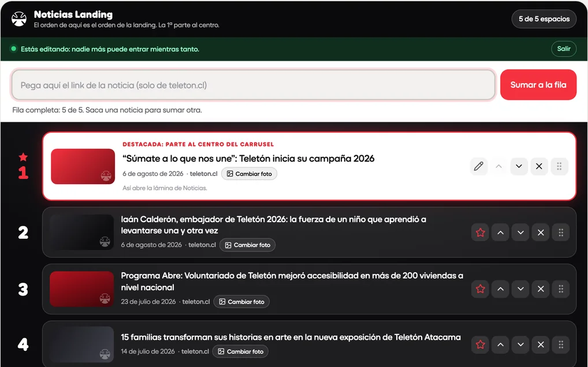Screen dimensions: 588x367
Task: Change photo of Programa Abre news
Action: [241, 301]
